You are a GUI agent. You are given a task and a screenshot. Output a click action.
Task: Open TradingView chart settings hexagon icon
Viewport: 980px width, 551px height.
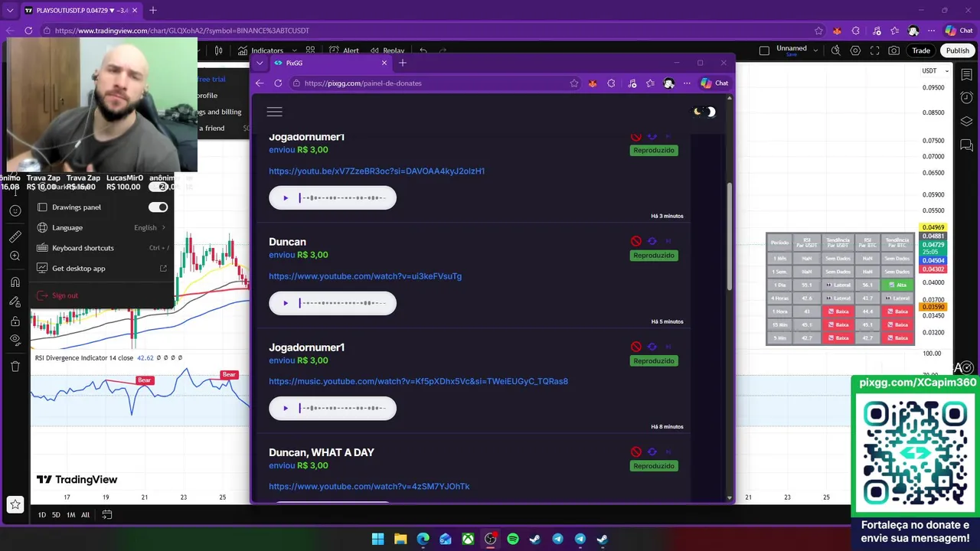click(x=855, y=51)
